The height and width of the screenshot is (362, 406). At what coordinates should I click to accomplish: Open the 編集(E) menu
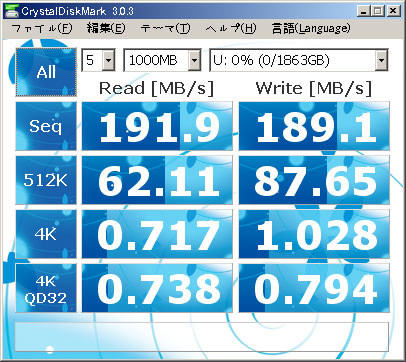click(x=106, y=28)
